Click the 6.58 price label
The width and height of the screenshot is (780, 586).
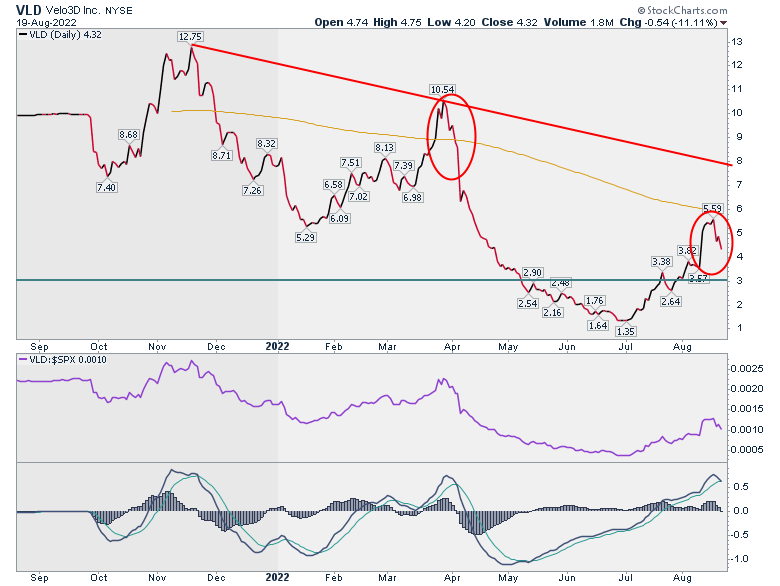pos(333,185)
